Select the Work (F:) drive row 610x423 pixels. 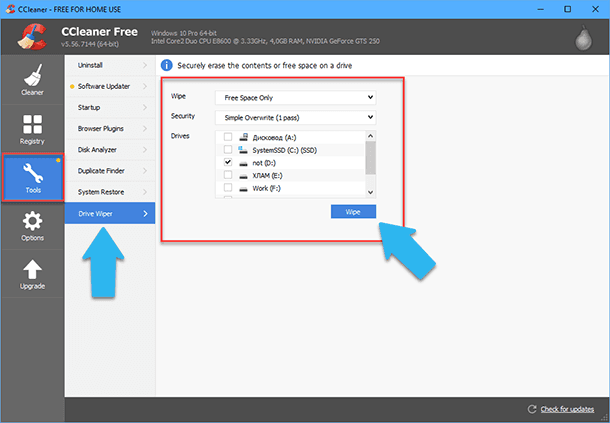(290, 188)
